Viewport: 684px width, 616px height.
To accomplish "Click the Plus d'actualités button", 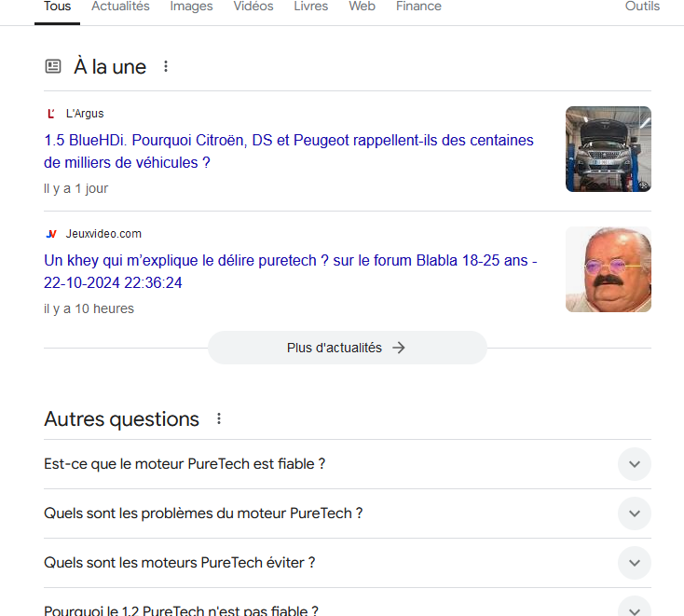I will (x=348, y=348).
